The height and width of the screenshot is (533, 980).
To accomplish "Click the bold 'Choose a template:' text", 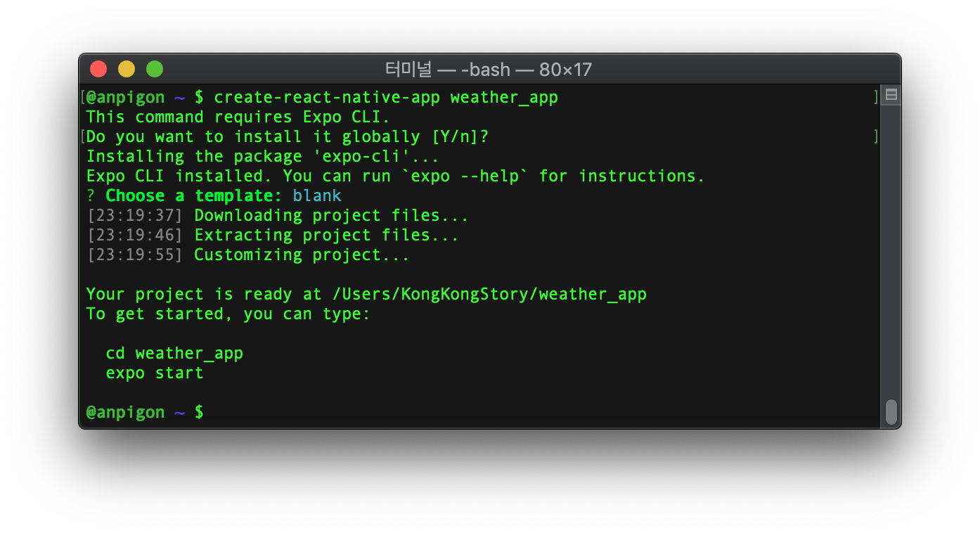I will 194,196.
